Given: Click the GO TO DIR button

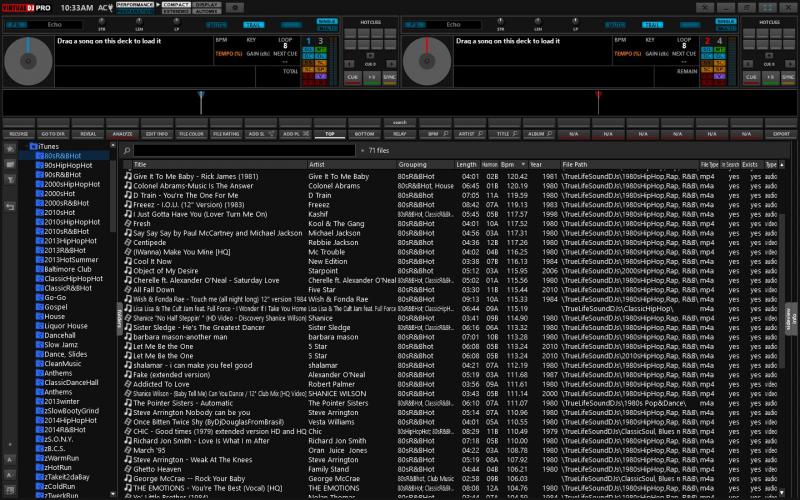Looking at the screenshot, I should pyautogui.click(x=53, y=134).
